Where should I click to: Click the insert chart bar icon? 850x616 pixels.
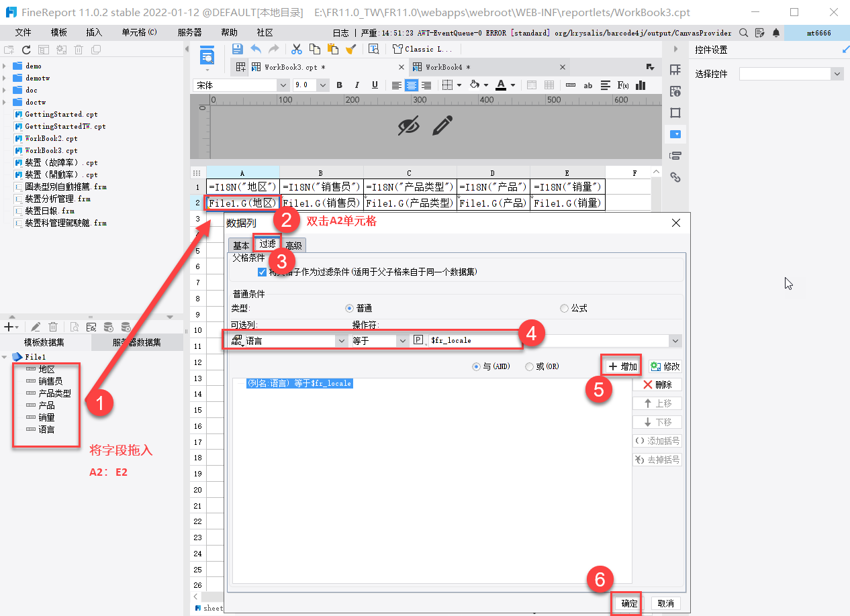[x=641, y=85]
